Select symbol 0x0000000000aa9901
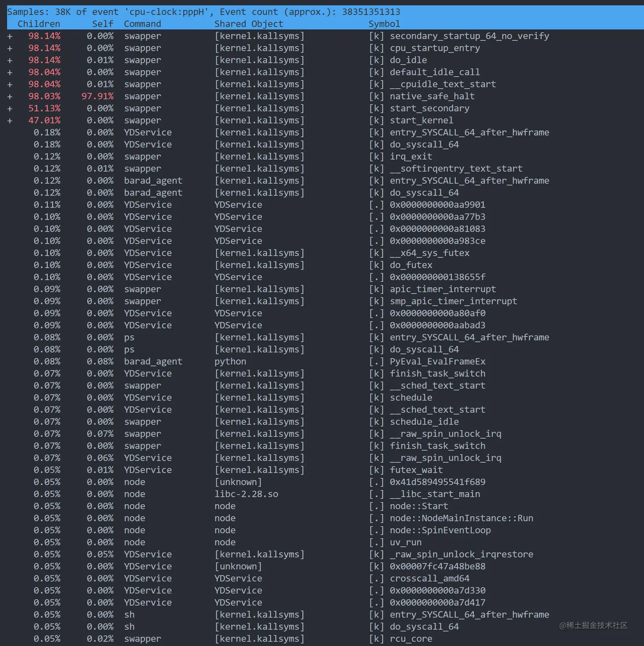644x646 pixels. (x=437, y=205)
